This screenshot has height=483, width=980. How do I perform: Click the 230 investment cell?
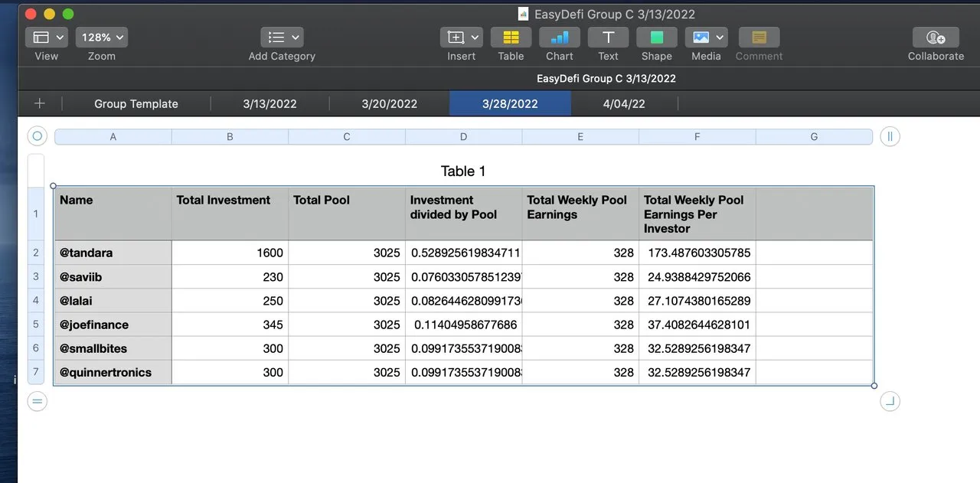coord(230,276)
